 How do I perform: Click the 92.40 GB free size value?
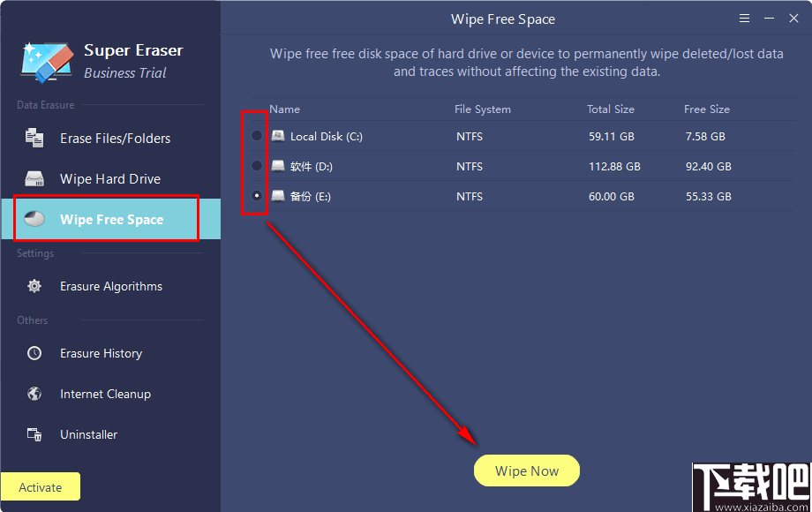[x=709, y=166]
